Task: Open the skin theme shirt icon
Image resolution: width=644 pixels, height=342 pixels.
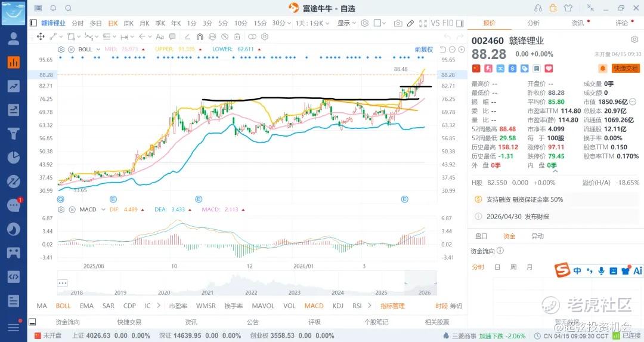Action: 568,8
